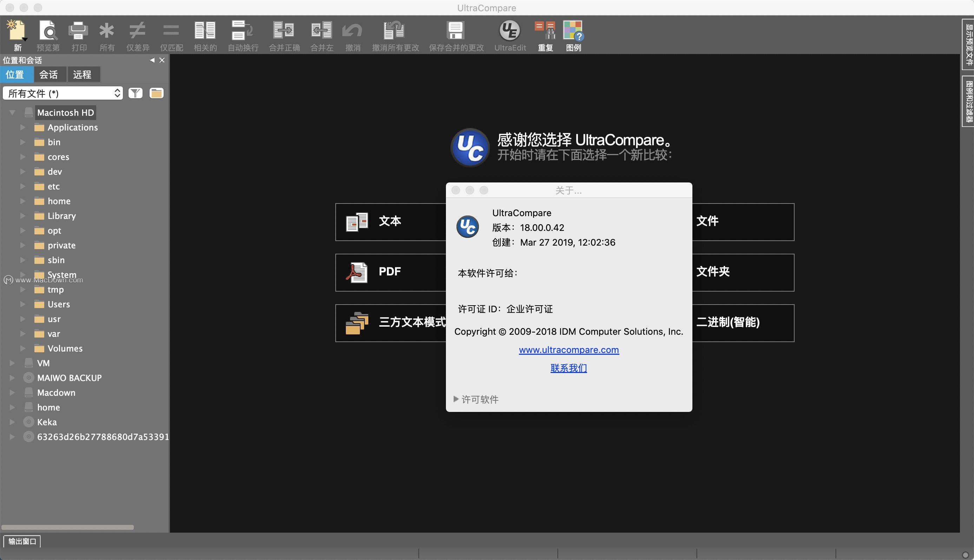Select the private folder in tree

tap(61, 245)
